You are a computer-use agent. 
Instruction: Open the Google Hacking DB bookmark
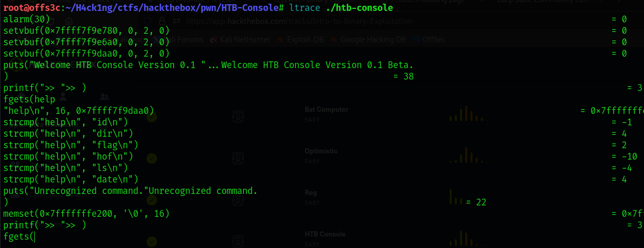point(368,39)
